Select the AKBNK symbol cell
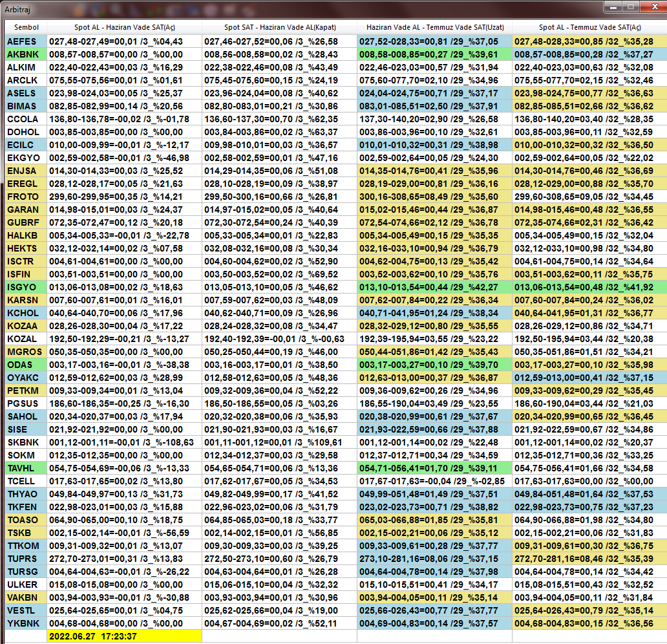667x644 pixels. pos(25,54)
